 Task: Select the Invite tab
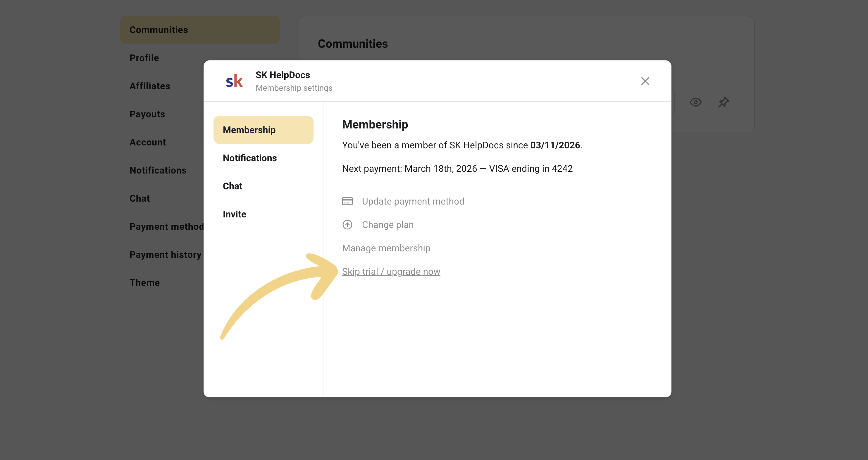tap(234, 214)
